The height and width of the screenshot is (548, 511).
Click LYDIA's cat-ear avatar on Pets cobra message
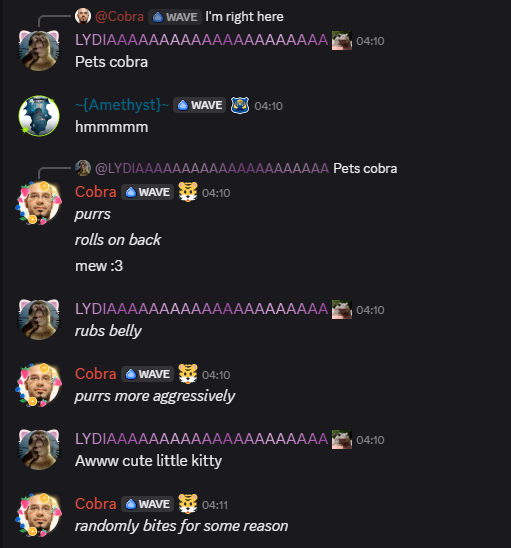(39, 51)
